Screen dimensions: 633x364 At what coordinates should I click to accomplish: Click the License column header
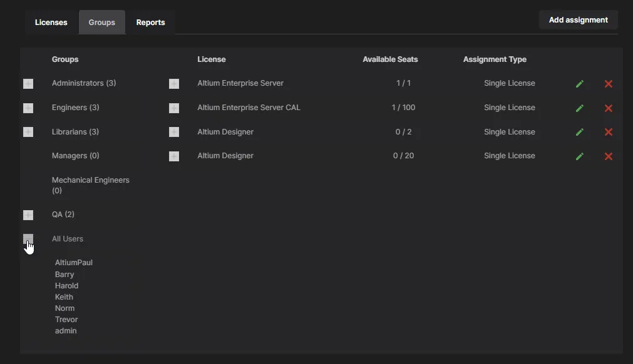[x=212, y=59]
